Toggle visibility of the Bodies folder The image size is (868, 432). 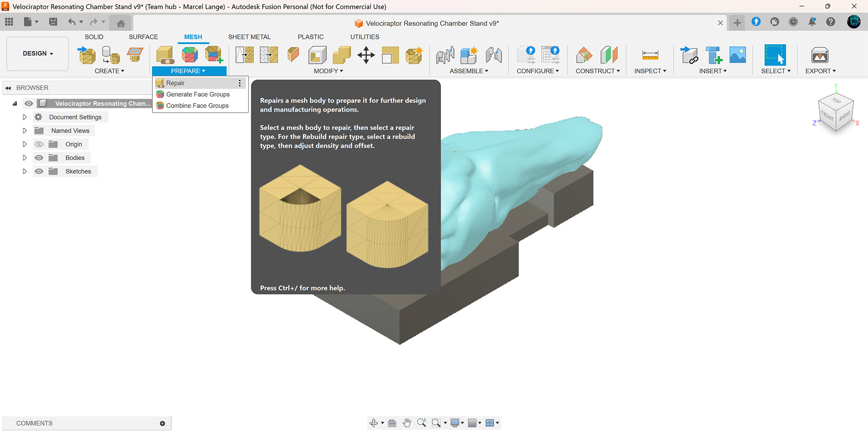pyautogui.click(x=39, y=158)
